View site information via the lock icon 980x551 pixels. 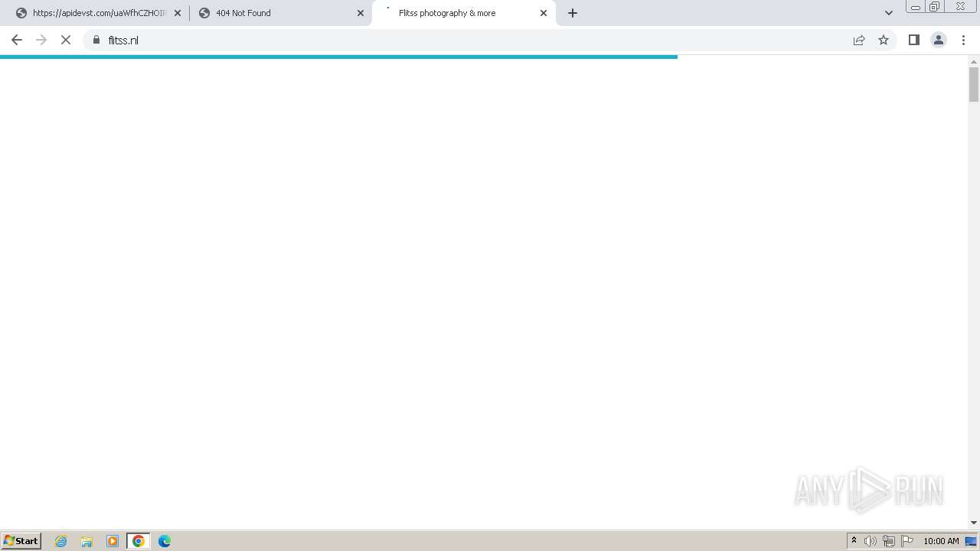point(96,40)
